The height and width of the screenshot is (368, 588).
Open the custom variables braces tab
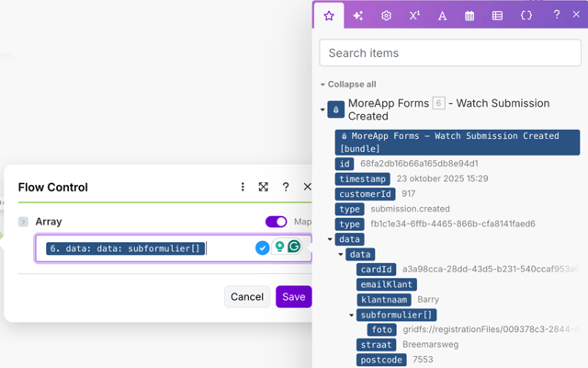526,16
